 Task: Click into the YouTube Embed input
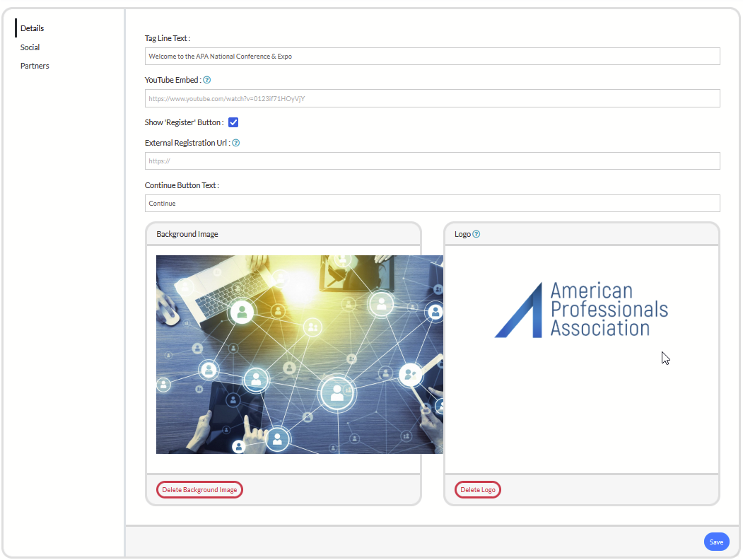click(432, 99)
